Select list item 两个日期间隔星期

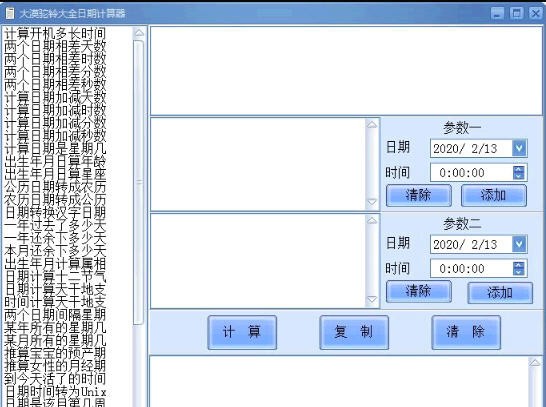pyautogui.click(x=55, y=315)
